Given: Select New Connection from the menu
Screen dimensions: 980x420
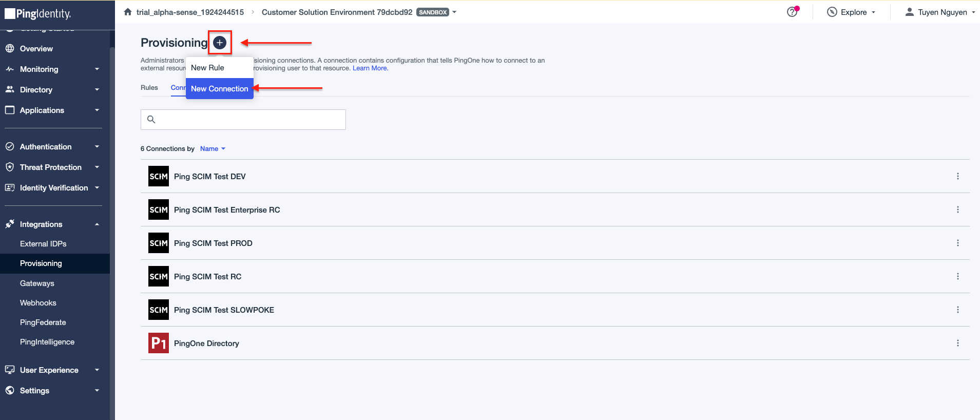Looking at the screenshot, I should pyautogui.click(x=220, y=89).
